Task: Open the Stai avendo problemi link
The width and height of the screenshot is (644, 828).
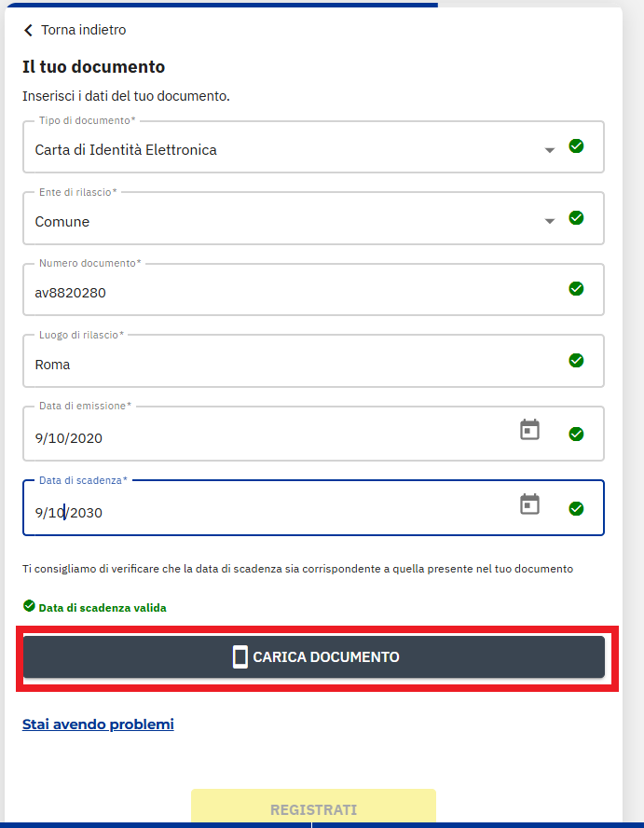Action: [98, 724]
